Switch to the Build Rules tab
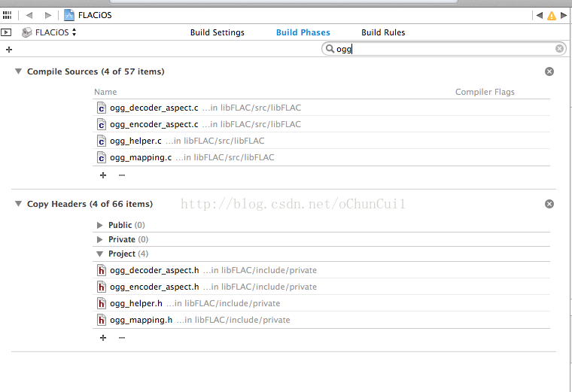 point(383,32)
